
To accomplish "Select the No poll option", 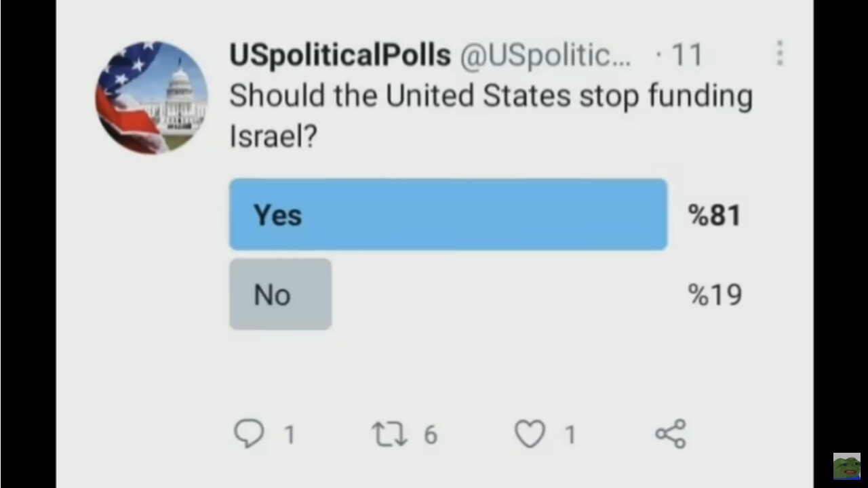I will pos(280,294).
